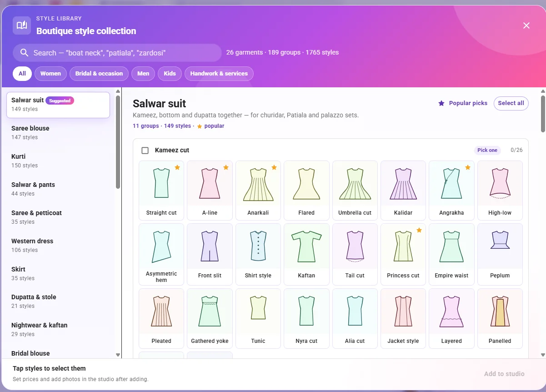The width and height of the screenshot is (546, 392).
Task: Select the Shirt style card
Action: tap(258, 254)
